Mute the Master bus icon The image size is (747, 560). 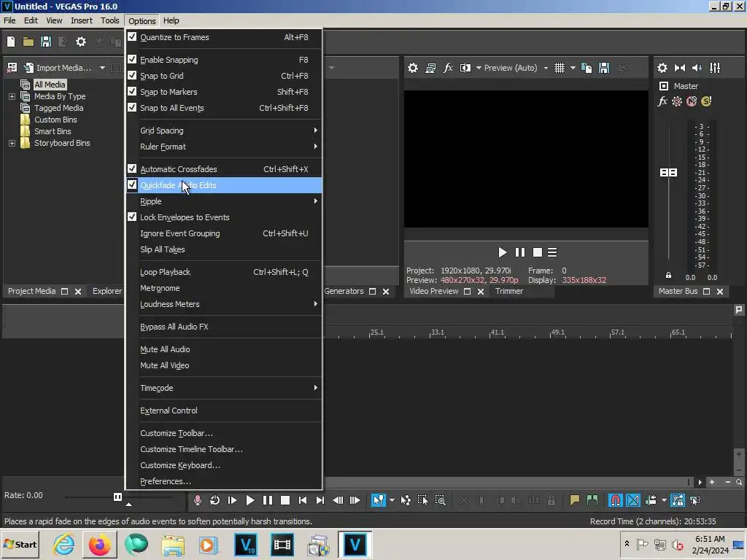[x=692, y=101]
